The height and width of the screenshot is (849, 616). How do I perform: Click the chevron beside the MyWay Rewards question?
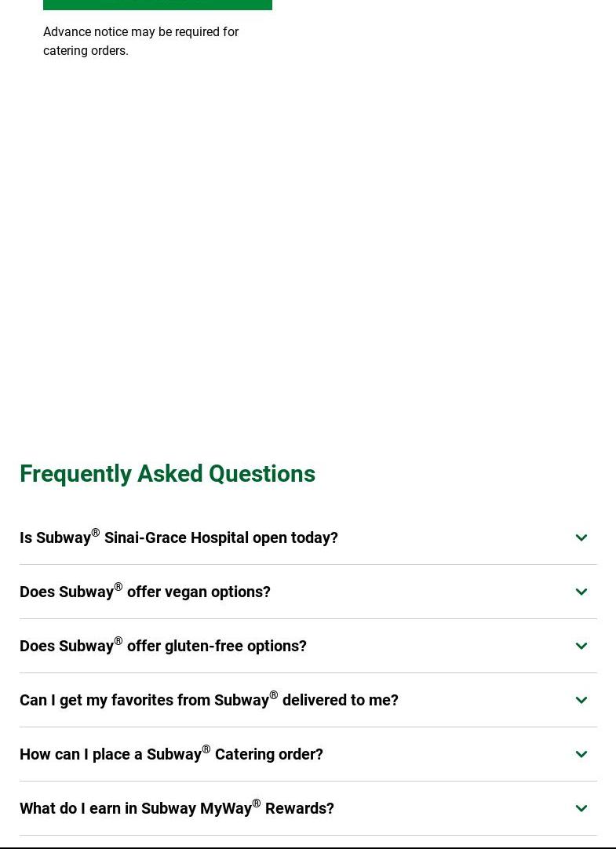[x=581, y=808]
